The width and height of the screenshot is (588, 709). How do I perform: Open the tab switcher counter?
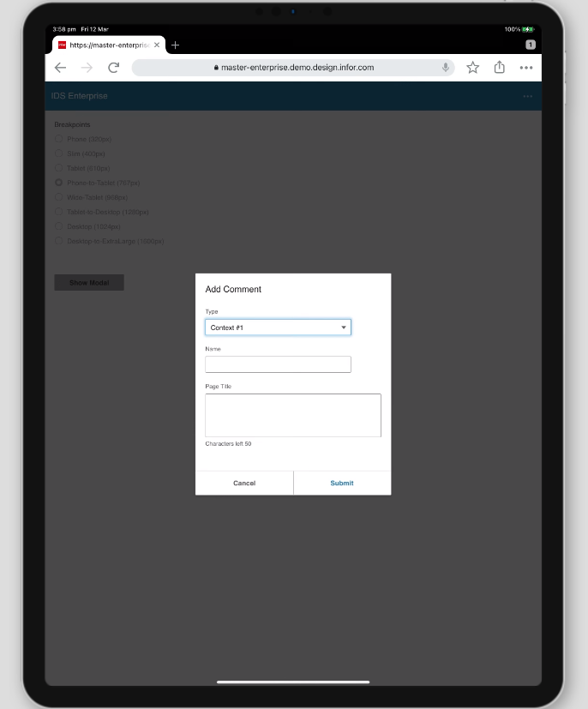click(531, 45)
